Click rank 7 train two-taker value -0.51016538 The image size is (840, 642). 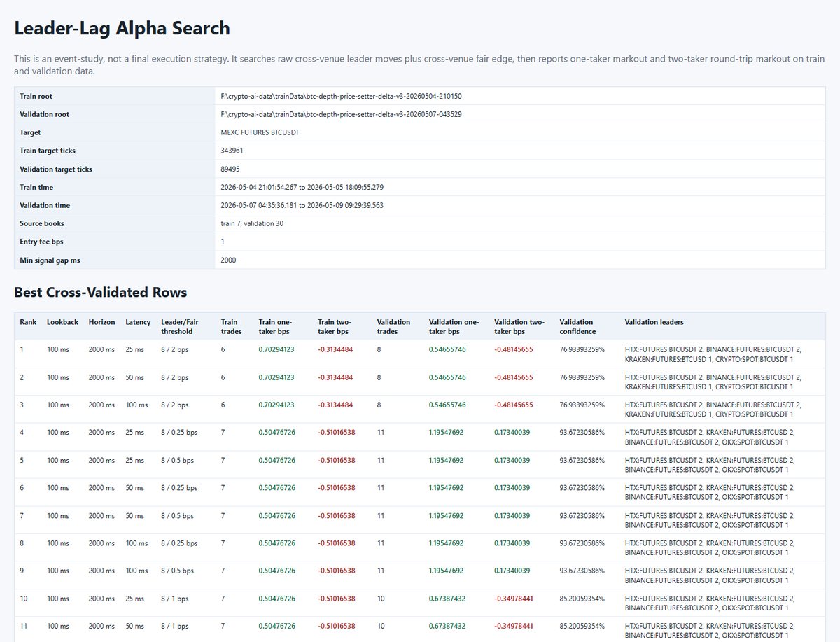(x=336, y=516)
